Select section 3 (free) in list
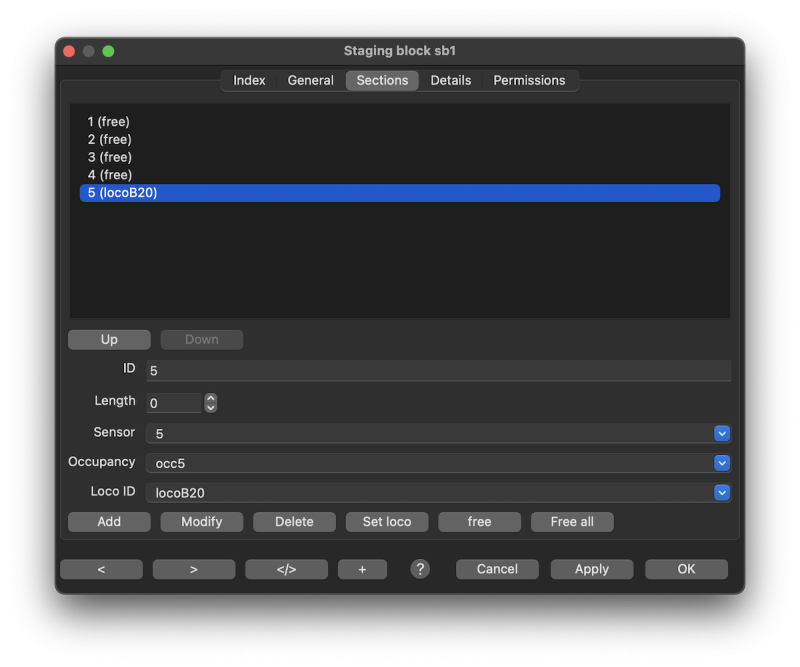Image resolution: width=800 pixels, height=667 pixels. [x=110, y=157]
